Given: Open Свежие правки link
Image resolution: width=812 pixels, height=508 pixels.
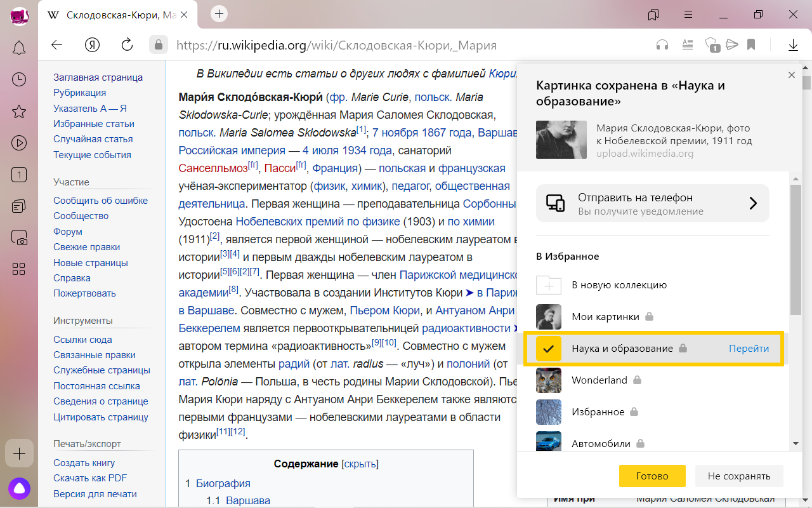Looking at the screenshot, I should click(86, 247).
